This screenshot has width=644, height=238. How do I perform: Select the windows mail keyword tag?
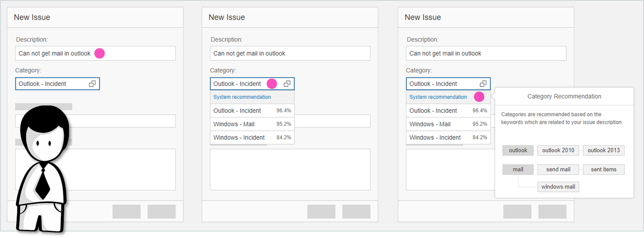pyautogui.click(x=558, y=187)
